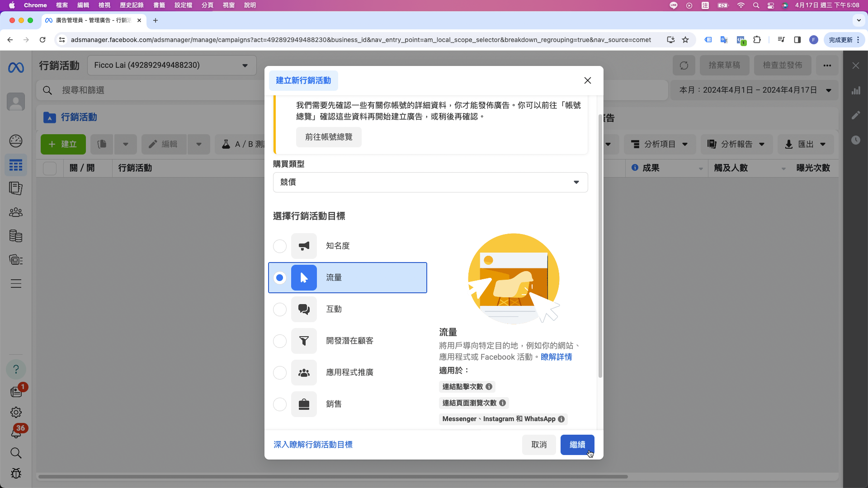Open the Meta logo home icon
The image size is (868, 488).
[16, 68]
